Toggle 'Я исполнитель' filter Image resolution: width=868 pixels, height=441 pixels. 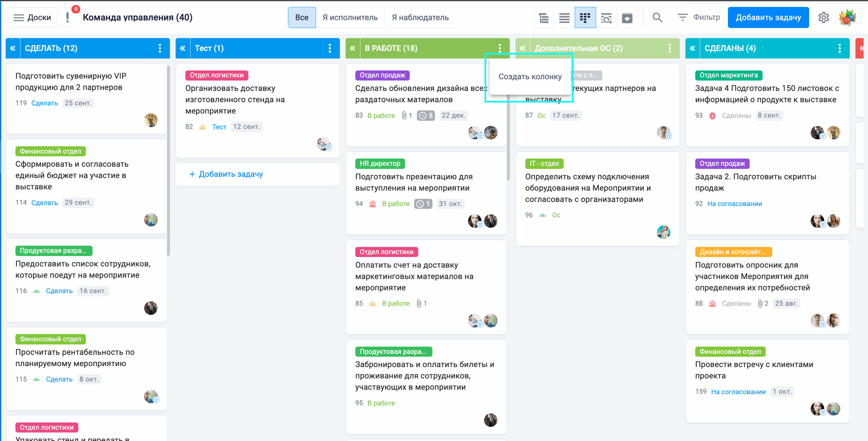tap(350, 17)
